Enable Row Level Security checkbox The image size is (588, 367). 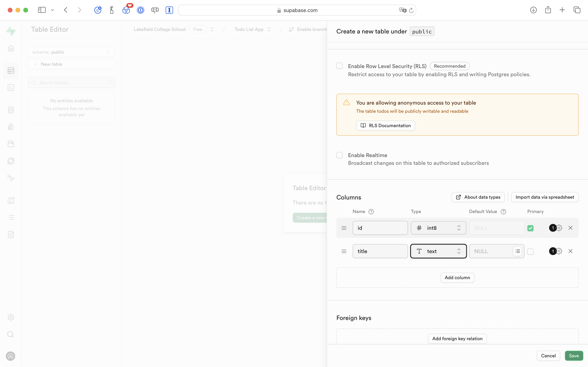click(339, 66)
